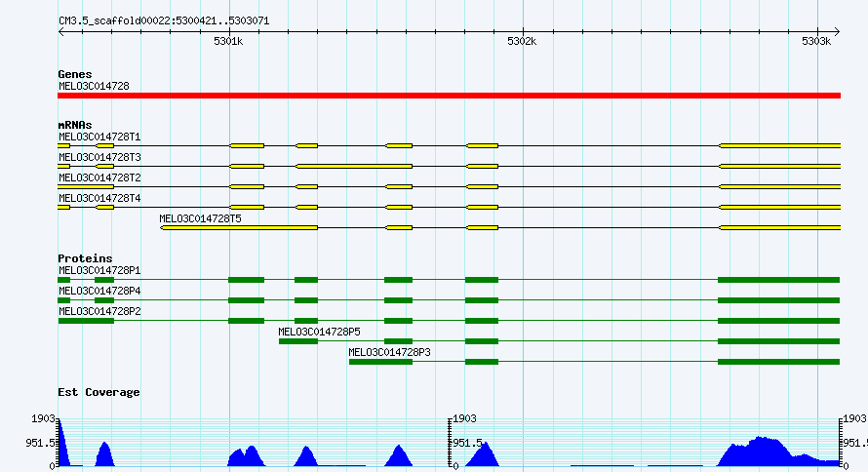Open protein MELO3C014728P3 label
The image size is (868, 472).
(x=390, y=352)
